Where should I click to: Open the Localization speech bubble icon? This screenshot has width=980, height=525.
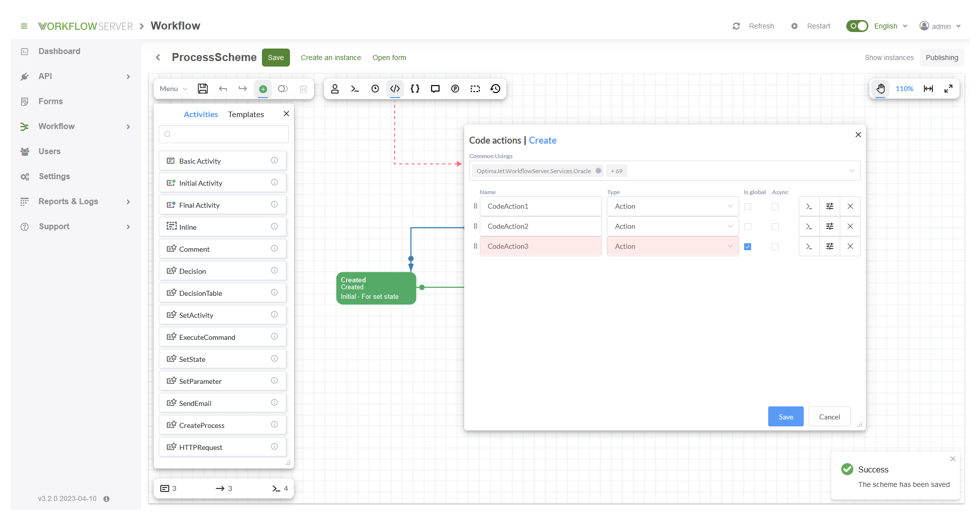435,89
